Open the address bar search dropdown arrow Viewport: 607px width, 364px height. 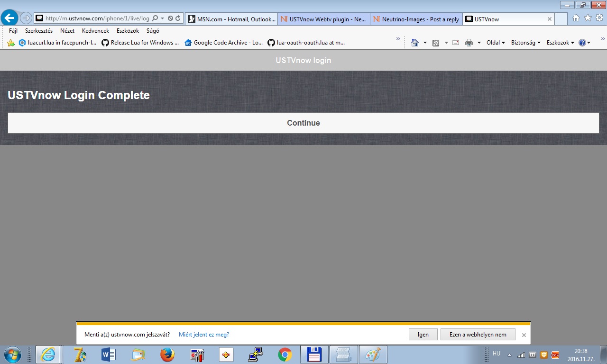click(163, 18)
